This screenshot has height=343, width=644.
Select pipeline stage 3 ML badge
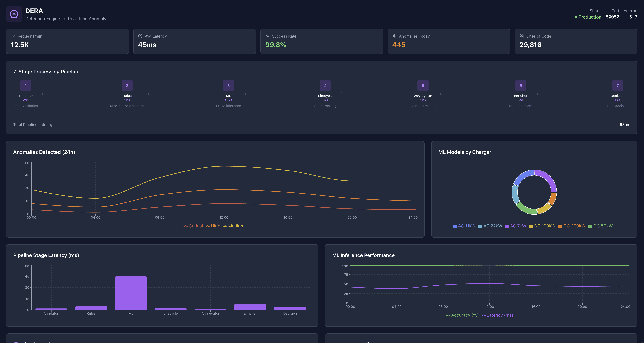tap(228, 85)
